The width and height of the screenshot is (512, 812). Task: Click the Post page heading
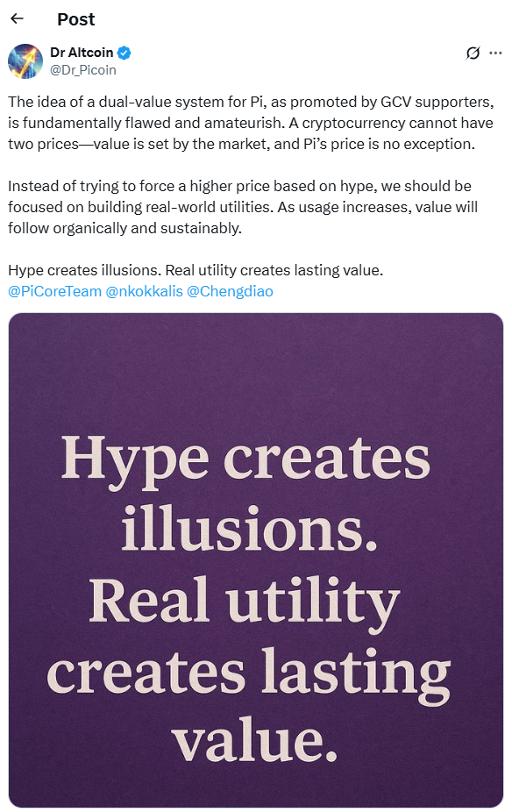[76, 19]
